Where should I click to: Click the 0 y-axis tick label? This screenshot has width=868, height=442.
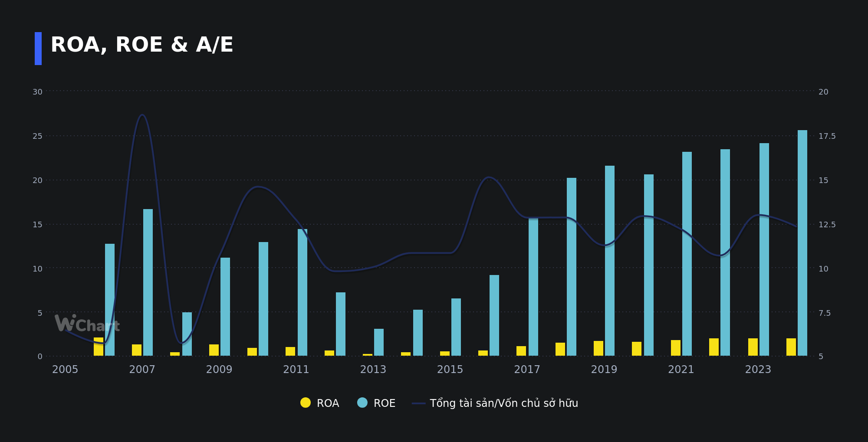click(x=40, y=357)
